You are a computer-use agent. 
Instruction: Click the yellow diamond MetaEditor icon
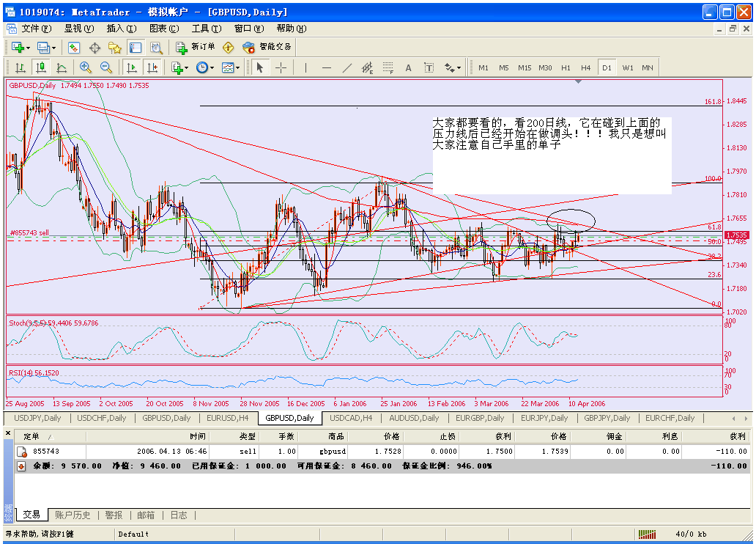[228, 48]
